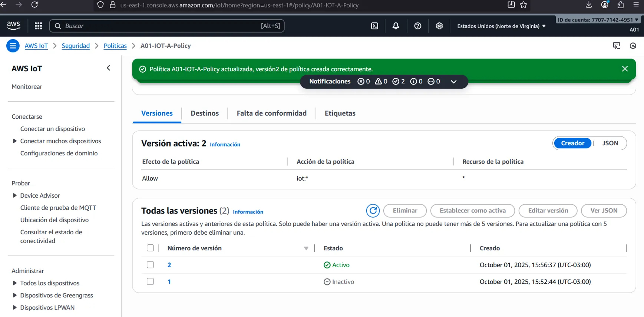
Task: Open AWS services grid menu
Action: (38, 26)
